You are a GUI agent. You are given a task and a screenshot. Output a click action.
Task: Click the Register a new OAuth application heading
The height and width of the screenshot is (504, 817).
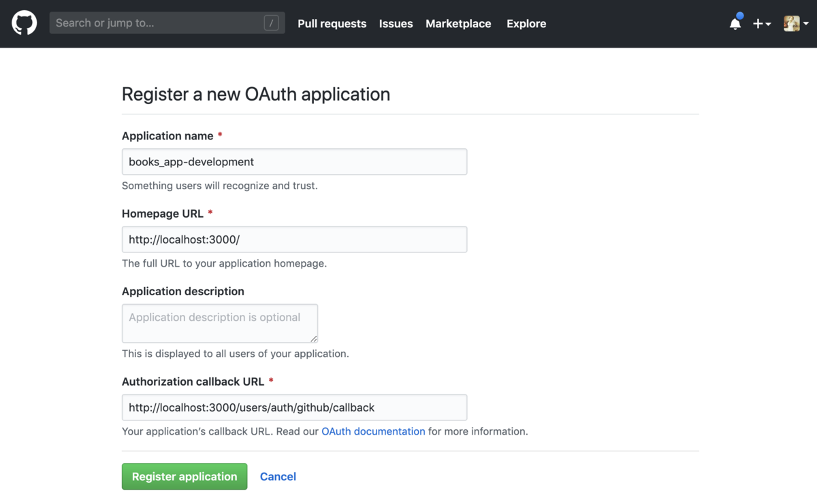point(256,94)
